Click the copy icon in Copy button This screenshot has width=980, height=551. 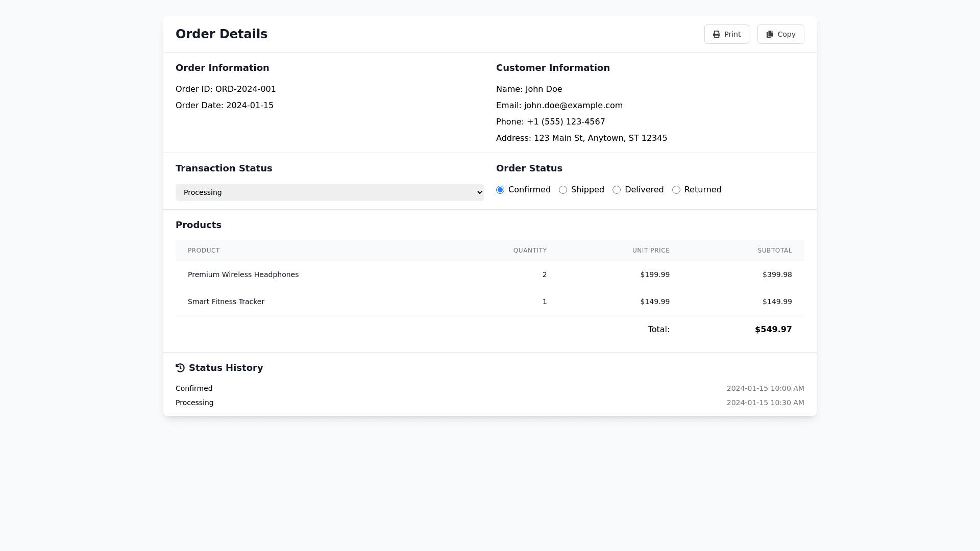(770, 34)
